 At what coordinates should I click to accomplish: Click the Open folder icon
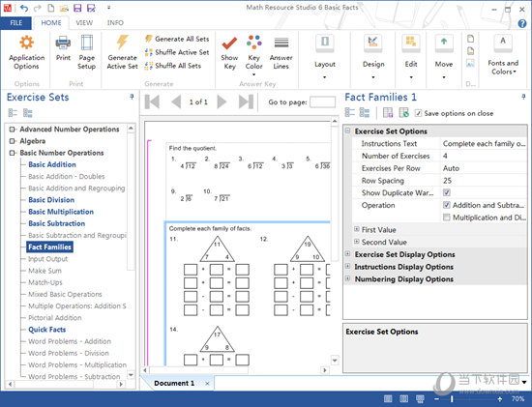pos(64,8)
